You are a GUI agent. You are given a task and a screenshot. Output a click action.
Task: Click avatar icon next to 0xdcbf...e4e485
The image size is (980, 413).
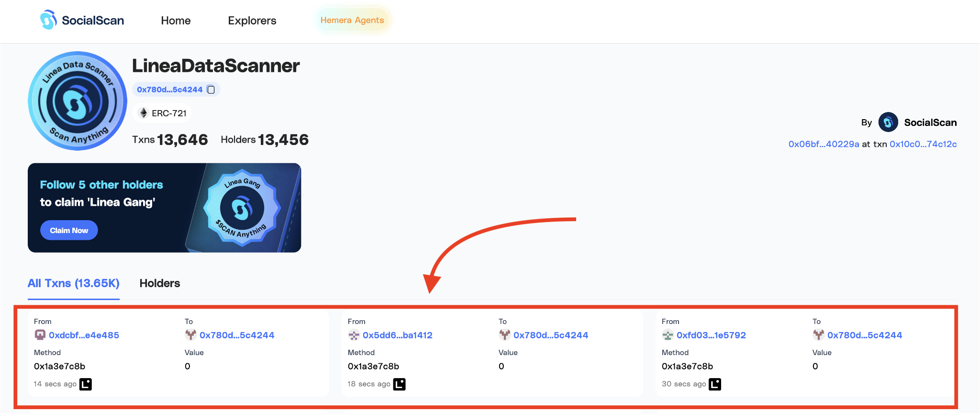40,335
